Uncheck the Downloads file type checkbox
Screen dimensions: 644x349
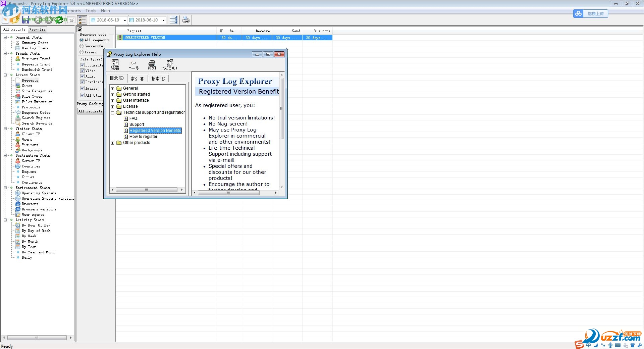(x=82, y=82)
